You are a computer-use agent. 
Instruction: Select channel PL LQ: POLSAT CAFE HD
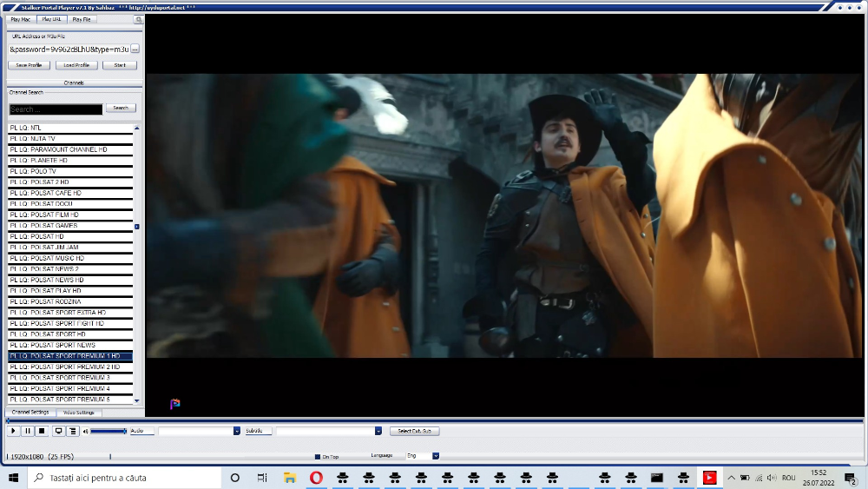click(70, 194)
